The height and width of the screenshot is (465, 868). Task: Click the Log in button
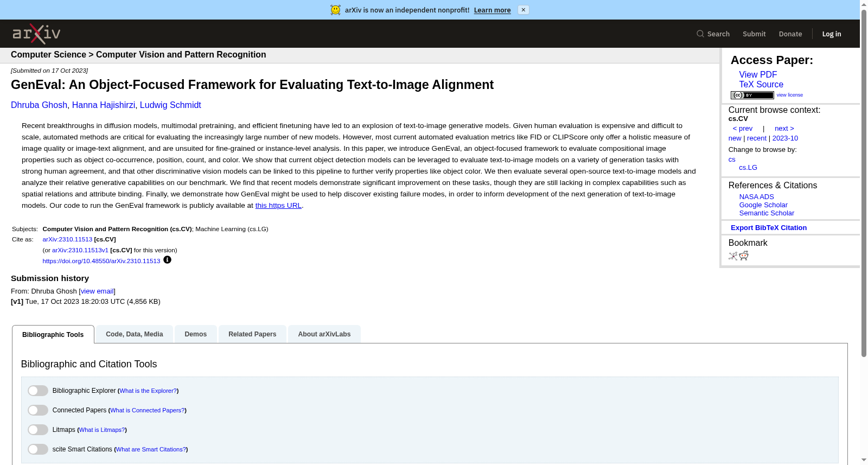pyautogui.click(x=832, y=34)
